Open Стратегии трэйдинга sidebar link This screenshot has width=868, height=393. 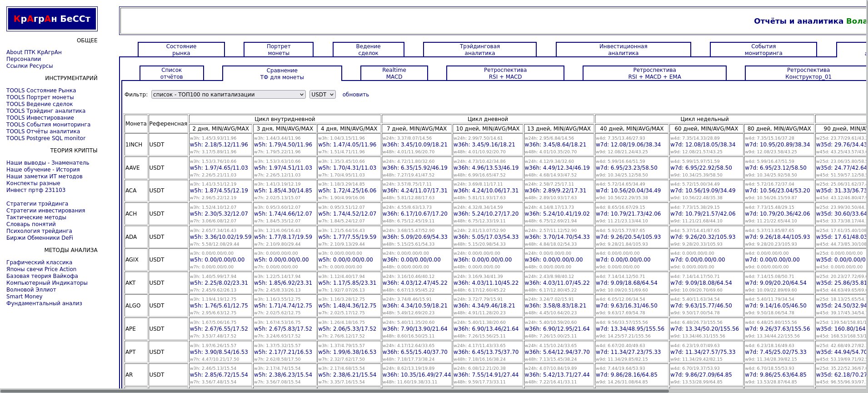(x=37, y=204)
